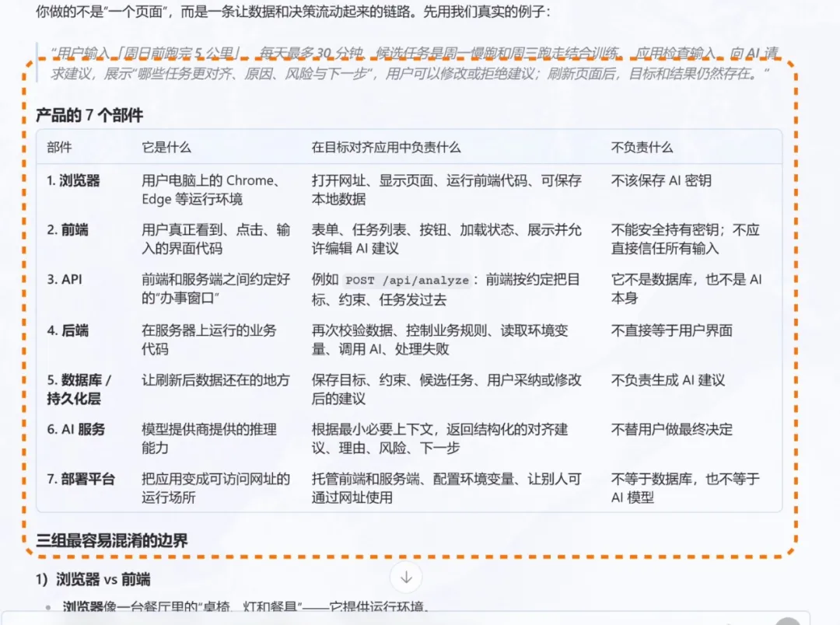Click column header 它是什么

(x=166, y=147)
